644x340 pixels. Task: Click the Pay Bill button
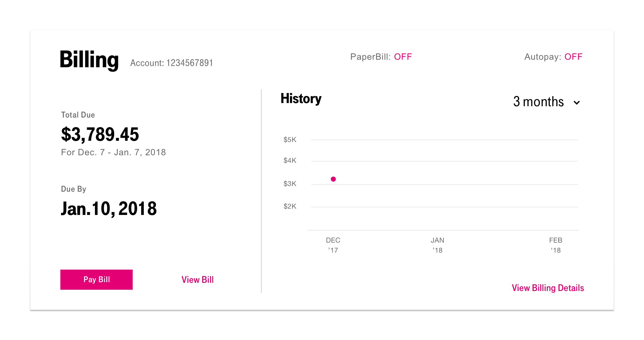tap(97, 279)
